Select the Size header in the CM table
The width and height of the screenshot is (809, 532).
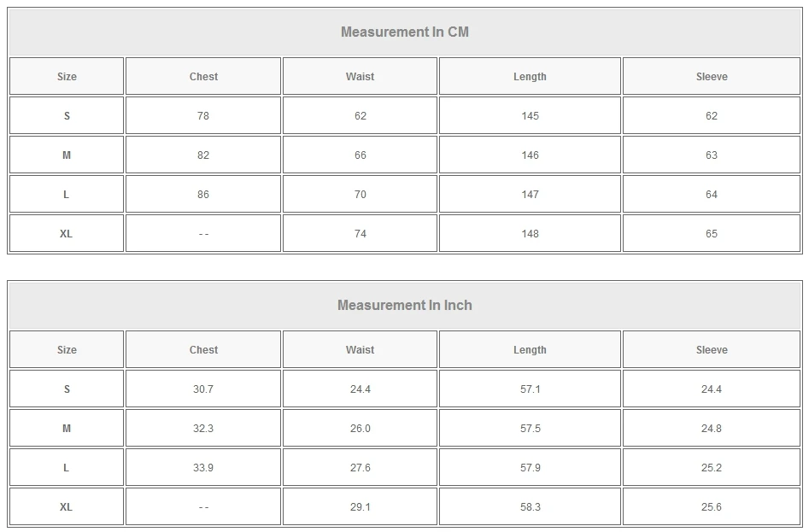point(67,77)
